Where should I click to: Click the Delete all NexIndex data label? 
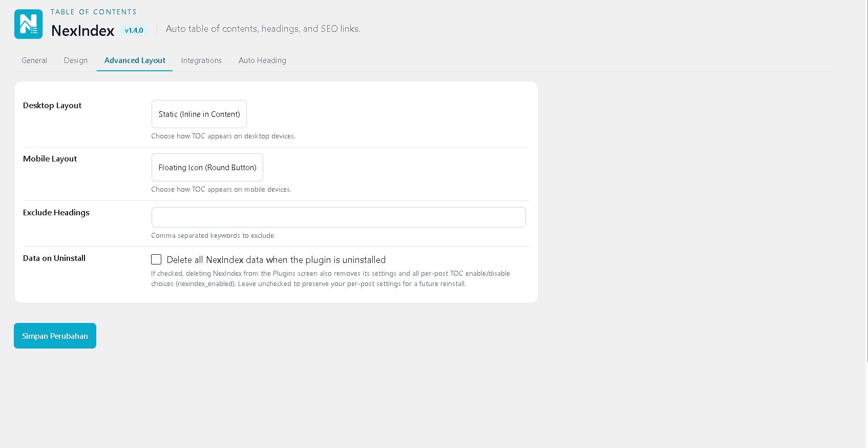point(276,260)
